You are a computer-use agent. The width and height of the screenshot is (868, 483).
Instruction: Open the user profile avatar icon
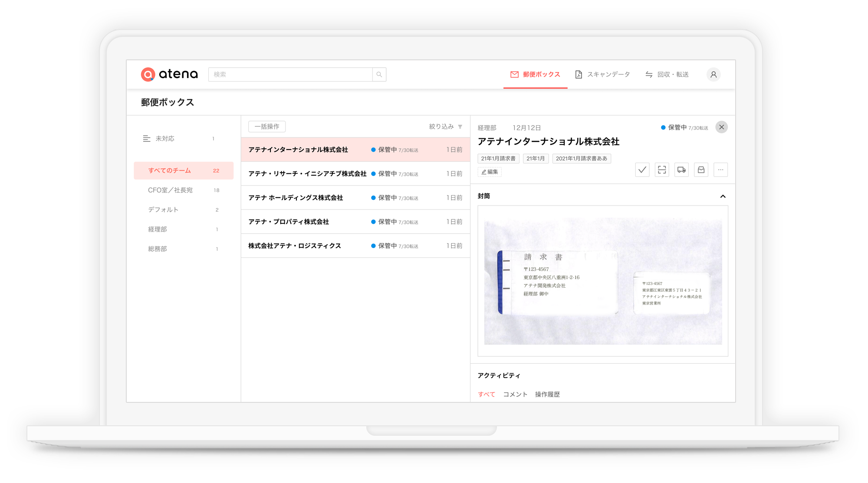coord(713,75)
